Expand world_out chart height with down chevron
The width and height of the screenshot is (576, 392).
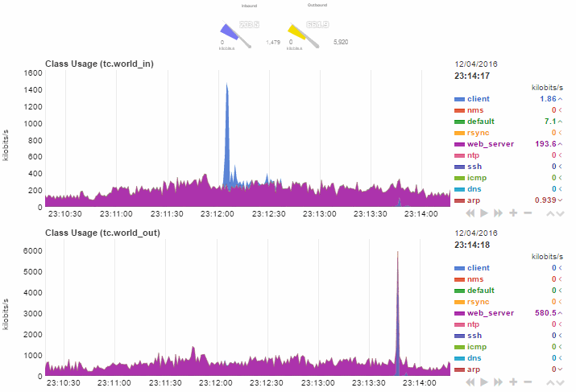click(x=561, y=382)
